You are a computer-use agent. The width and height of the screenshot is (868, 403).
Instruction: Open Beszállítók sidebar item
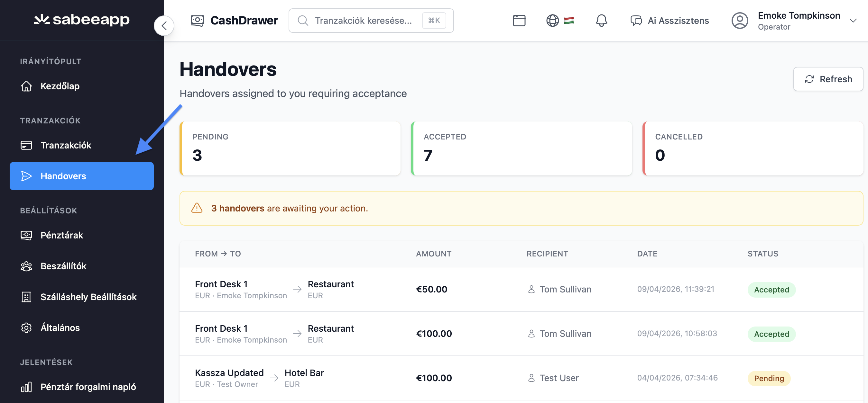coord(63,266)
